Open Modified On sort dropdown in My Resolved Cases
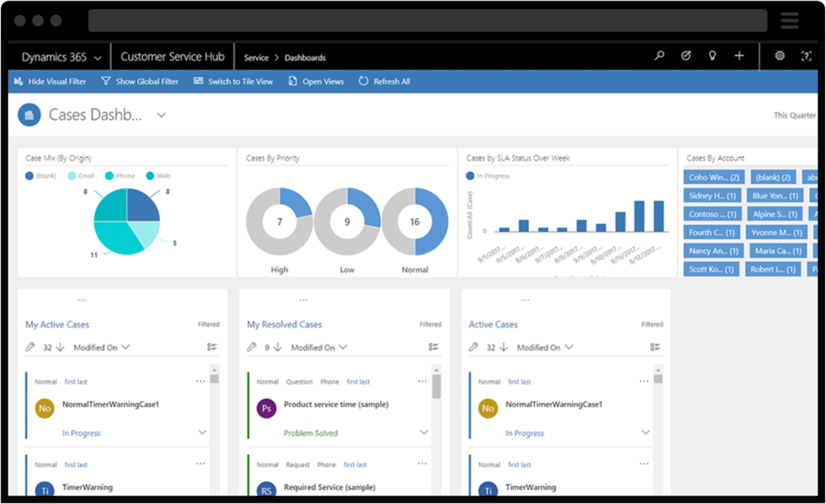Screen dimensions: 826x504 (x=319, y=348)
